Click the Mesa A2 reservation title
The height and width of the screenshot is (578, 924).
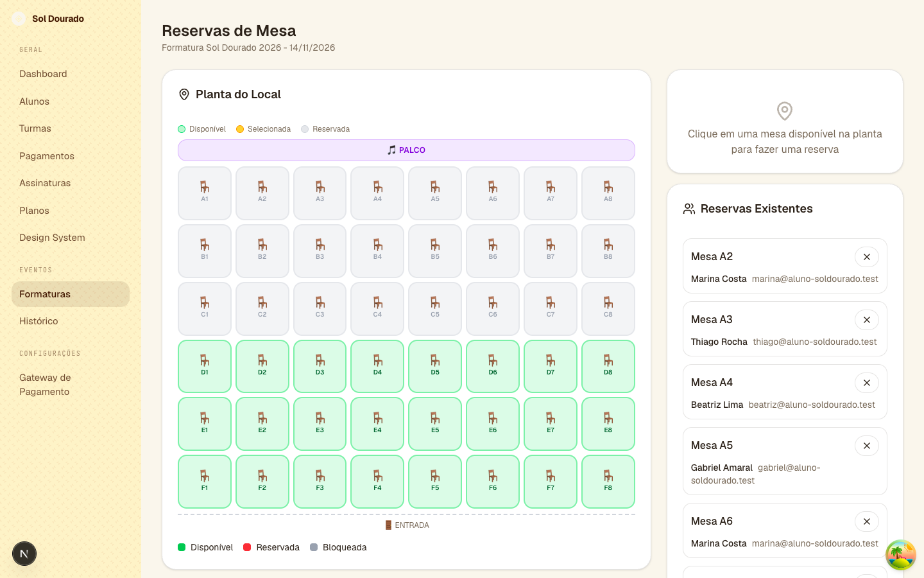tap(712, 256)
